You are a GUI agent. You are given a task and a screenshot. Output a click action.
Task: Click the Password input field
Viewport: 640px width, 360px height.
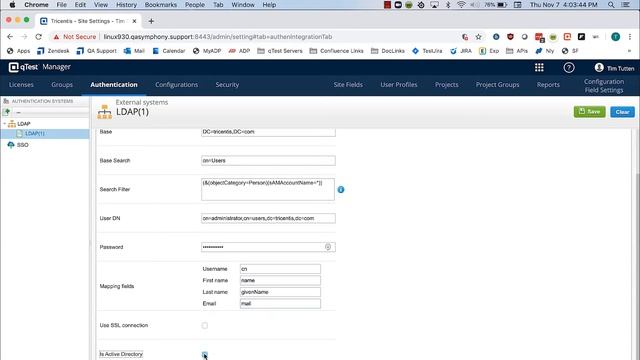(x=268, y=247)
